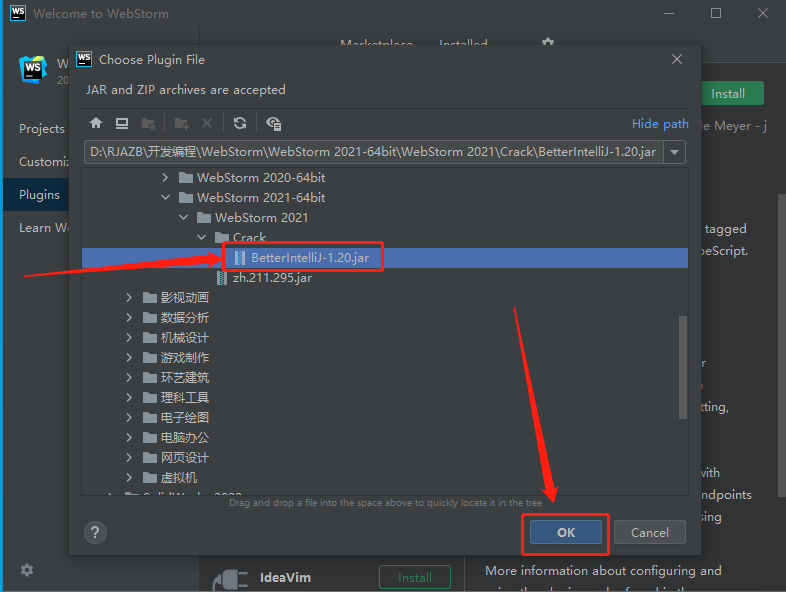This screenshot has width=786, height=592.
Task: Close the Choose Plugin File dialog
Action: tap(677, 59)
